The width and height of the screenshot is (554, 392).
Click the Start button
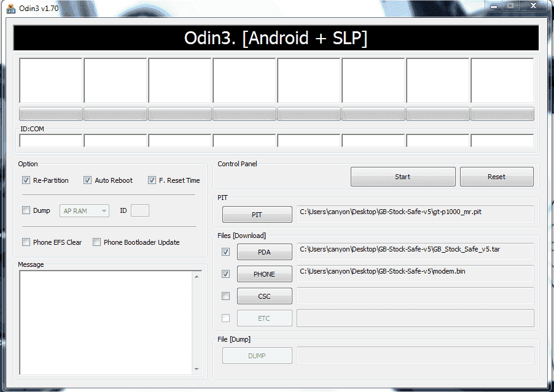tap(403, 177)
